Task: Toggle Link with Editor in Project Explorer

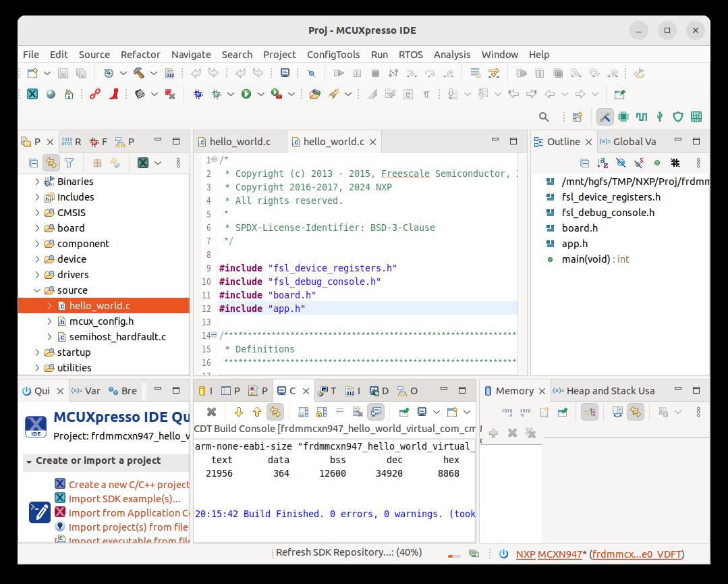Action: (x=51, y=163)
